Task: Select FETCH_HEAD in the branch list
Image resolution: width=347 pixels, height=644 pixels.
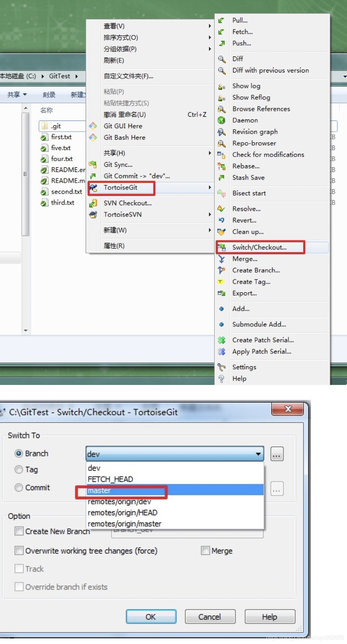Action: point(175,479)
